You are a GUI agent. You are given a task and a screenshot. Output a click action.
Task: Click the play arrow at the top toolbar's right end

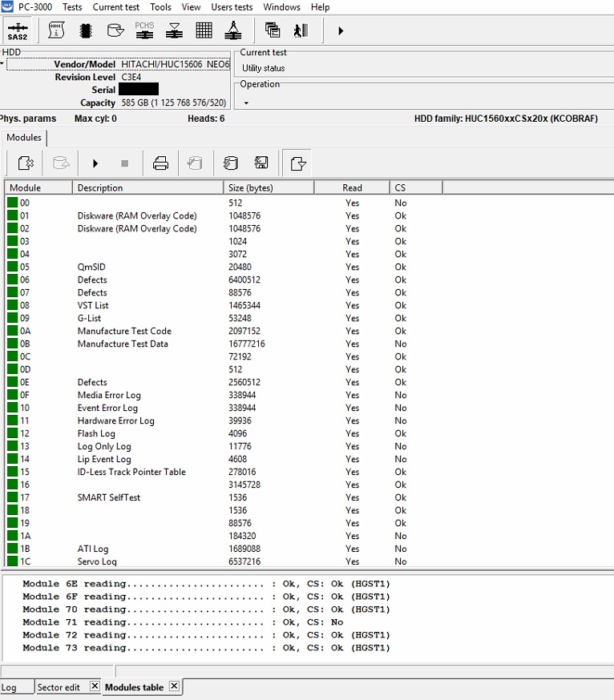[x=341, y=30]
